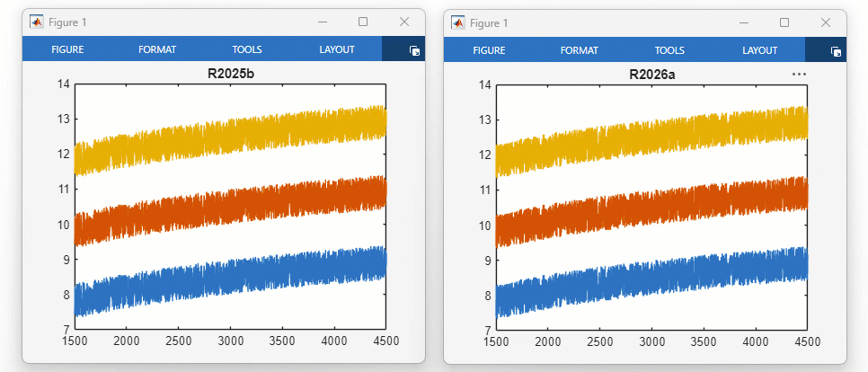Maximize the right Figure 1 window
868x372 pixels.
pos(784,22)
